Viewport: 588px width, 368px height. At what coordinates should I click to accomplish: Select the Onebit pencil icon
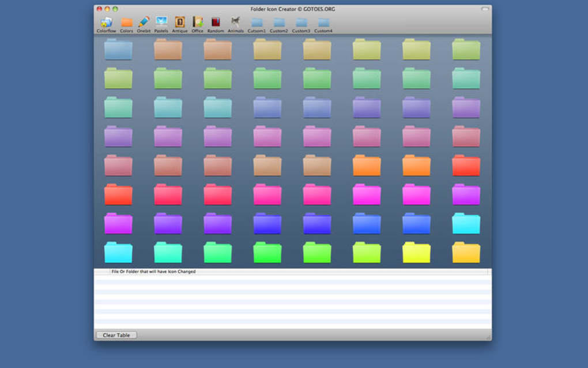tap(144, 22)
